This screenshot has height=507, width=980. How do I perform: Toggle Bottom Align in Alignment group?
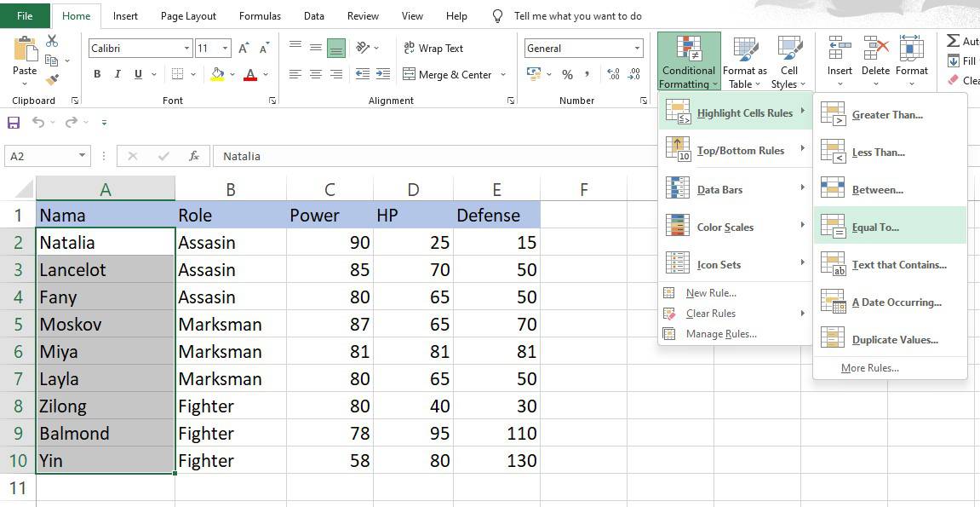[x=336, y=48]
